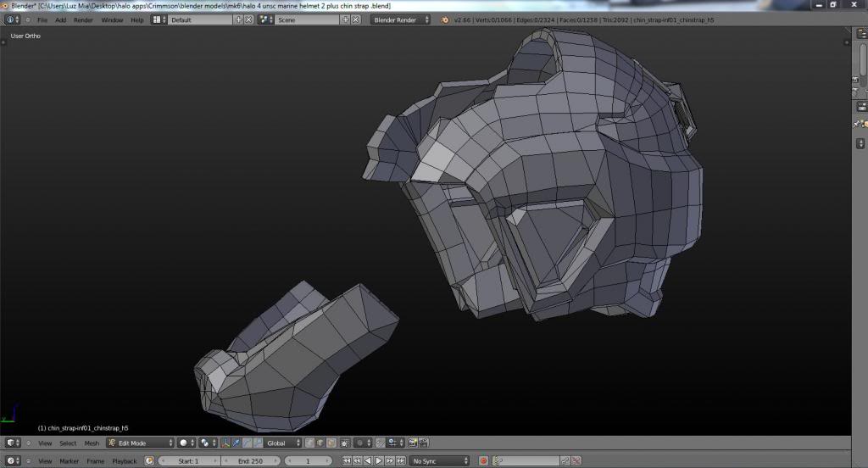Toggle automatic keyframe recording
Viewport: 868px width, 468px height.
pos(483,461)
